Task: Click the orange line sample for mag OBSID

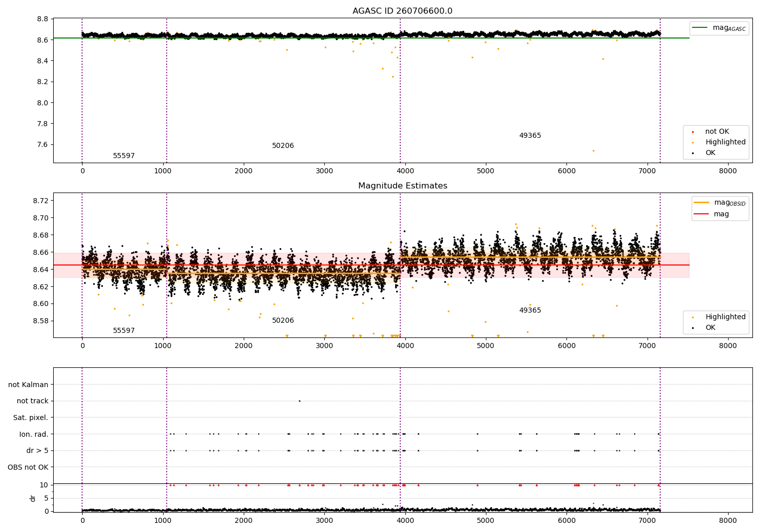Action: tap(701, 203)
